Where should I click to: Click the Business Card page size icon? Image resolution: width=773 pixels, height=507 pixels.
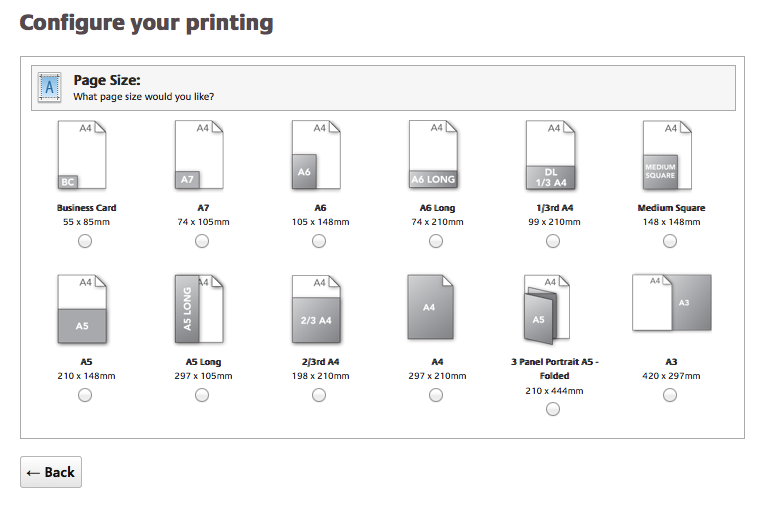point(82,156)
